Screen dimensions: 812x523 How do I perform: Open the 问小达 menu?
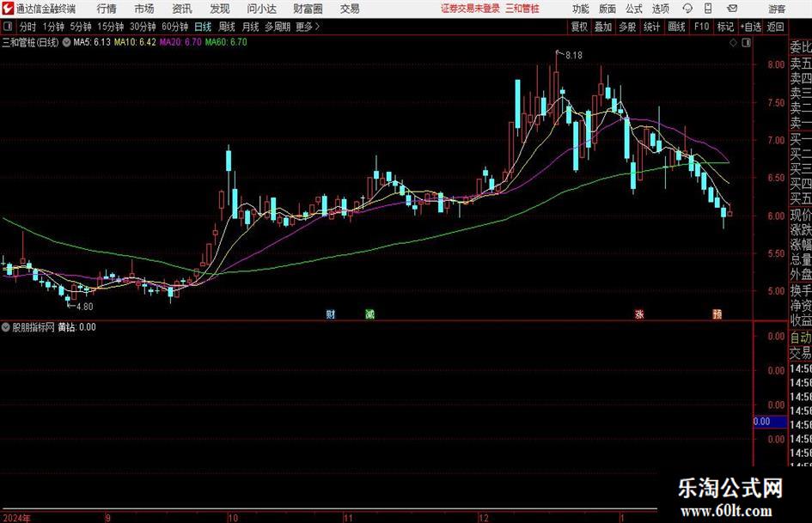click(261, 9)
